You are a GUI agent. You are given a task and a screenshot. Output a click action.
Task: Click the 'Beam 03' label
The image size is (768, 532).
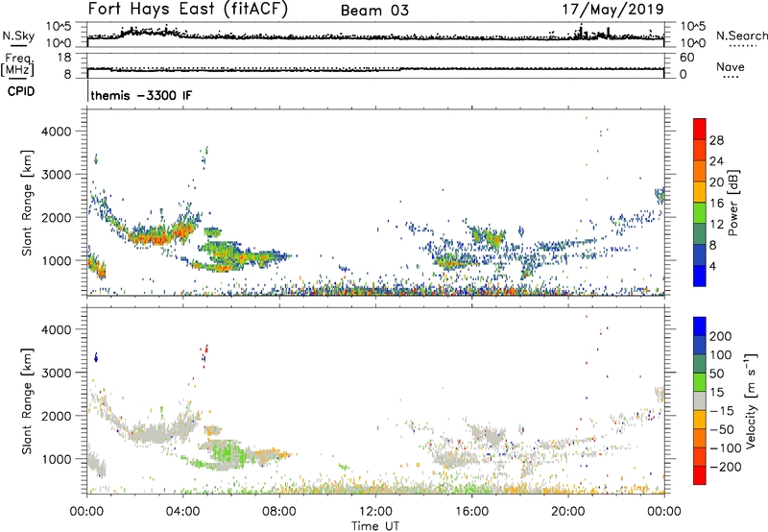pyautogui.click(x=374, y=11)
